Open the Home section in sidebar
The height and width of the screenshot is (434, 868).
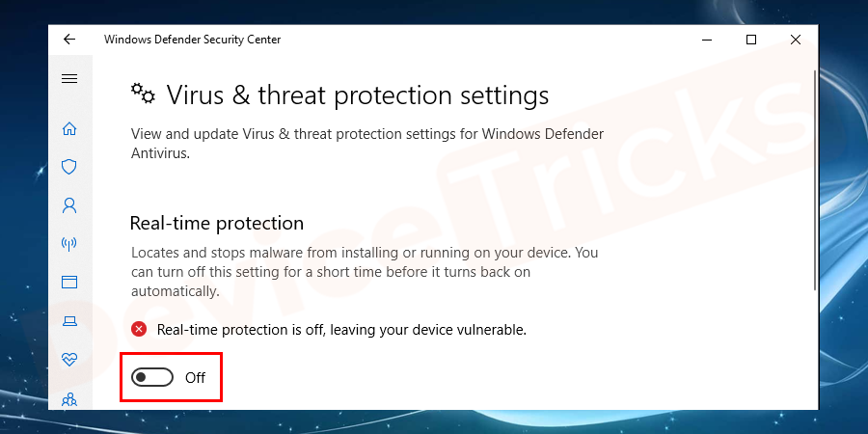tap(69, 128)
